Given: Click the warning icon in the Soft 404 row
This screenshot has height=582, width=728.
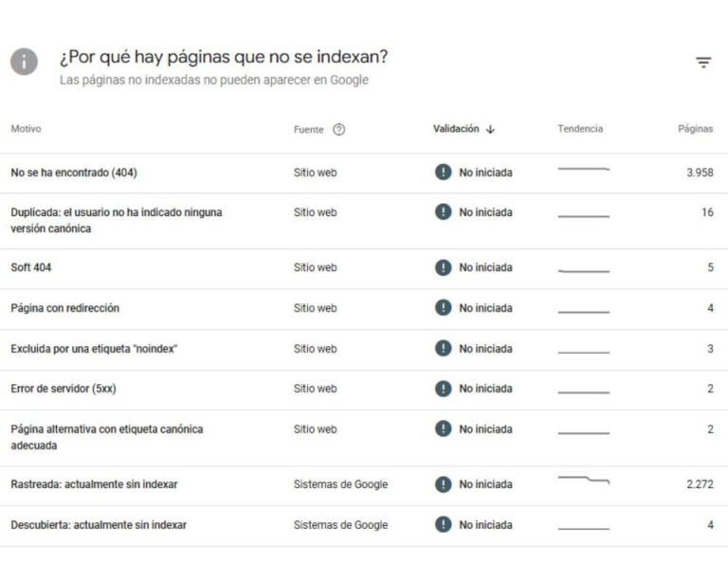Looking at the screenshot, I should pyautogui.click(x=443, y=267).
